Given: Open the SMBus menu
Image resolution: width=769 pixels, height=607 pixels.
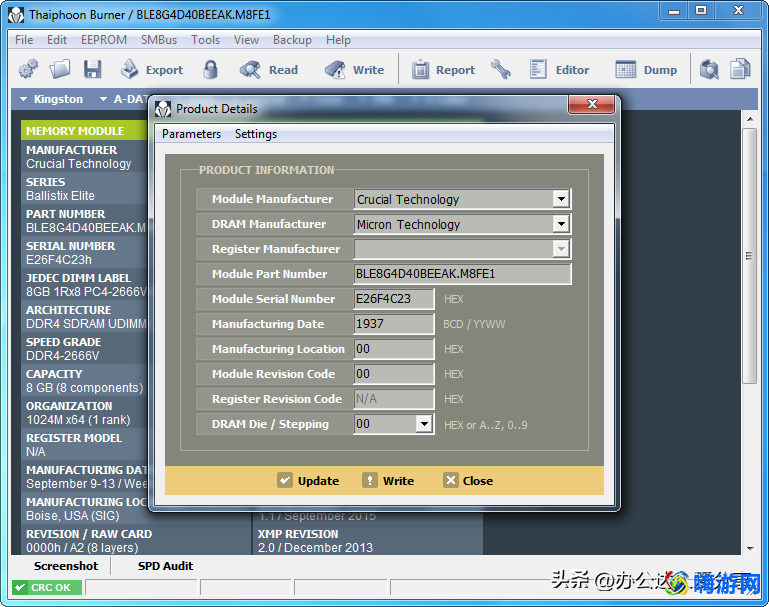Looking at the screenshot, I should click(159, 40).
